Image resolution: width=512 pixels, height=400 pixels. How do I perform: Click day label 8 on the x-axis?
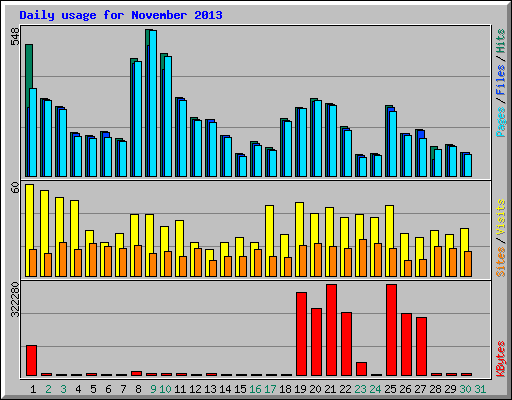click(x=138, y=389)
